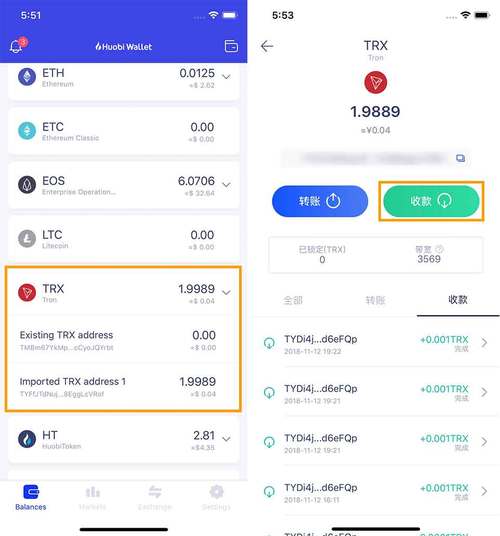The height and width of the screenshot is (536, 500).
Task: Open the Markets tab icon
Action: pos(93,492)
